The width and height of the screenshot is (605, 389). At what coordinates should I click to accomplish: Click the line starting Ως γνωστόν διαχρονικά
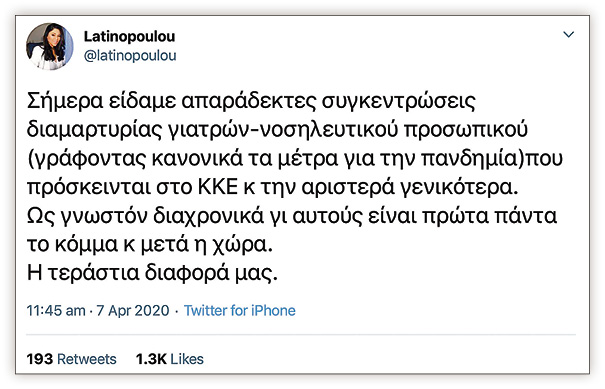pos(292,216)
